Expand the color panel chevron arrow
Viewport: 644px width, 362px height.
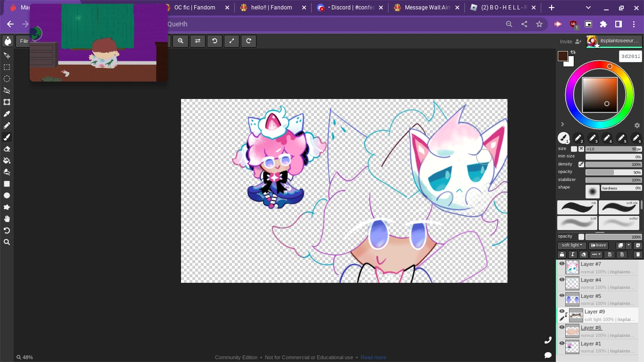point(562,124)
